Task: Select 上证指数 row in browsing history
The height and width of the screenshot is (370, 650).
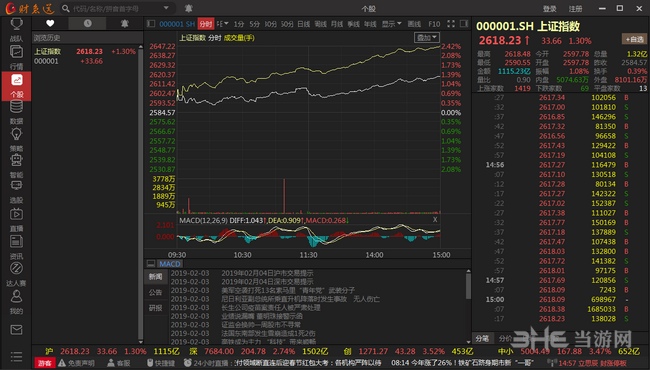Action: (85, 56)
